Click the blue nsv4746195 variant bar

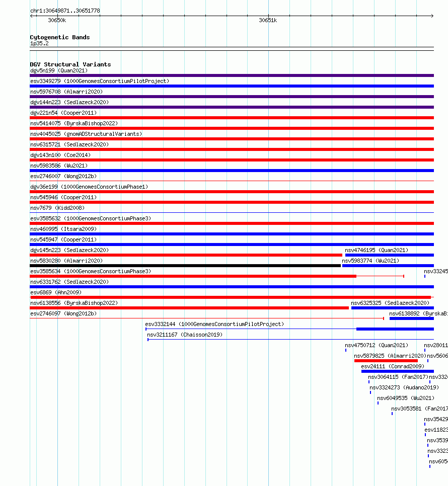[390, 255]
